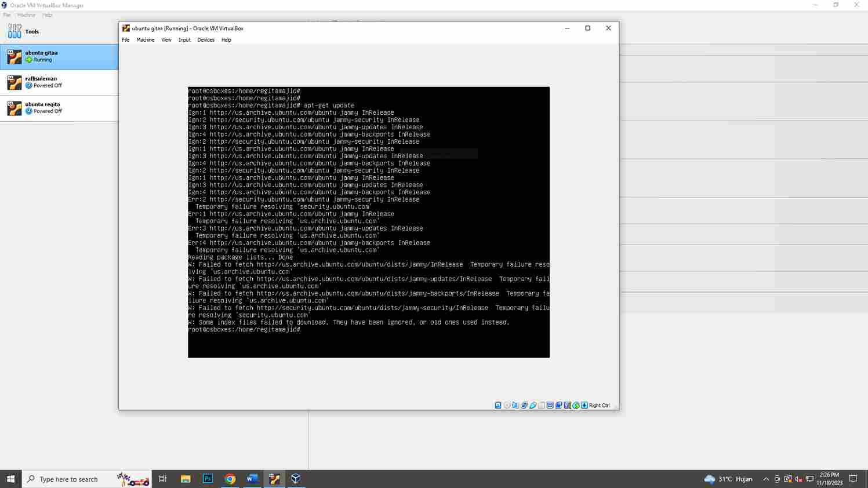Close the ubuntu gitaa VM window
The height and width of the screenshot is (488, 868).
(x=608, y=28)
